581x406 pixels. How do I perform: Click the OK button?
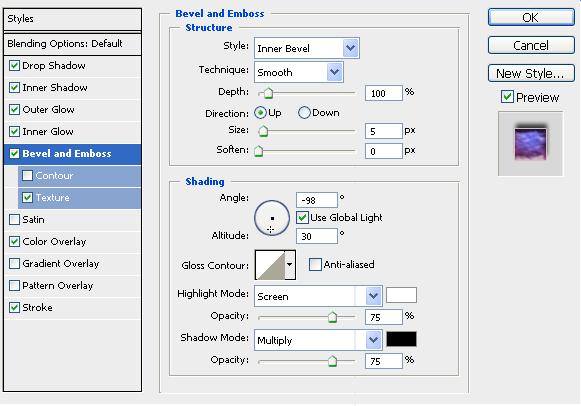pos(531,17)
